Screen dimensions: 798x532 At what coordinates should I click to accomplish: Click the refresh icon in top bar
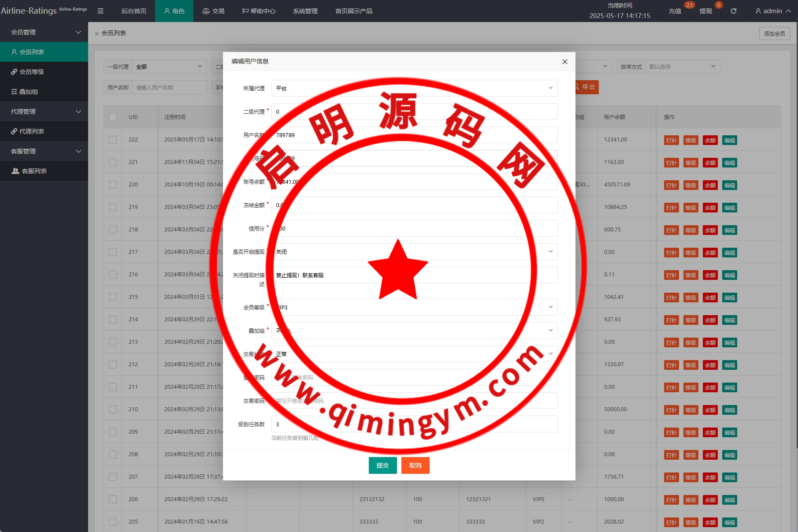(734, 11)
